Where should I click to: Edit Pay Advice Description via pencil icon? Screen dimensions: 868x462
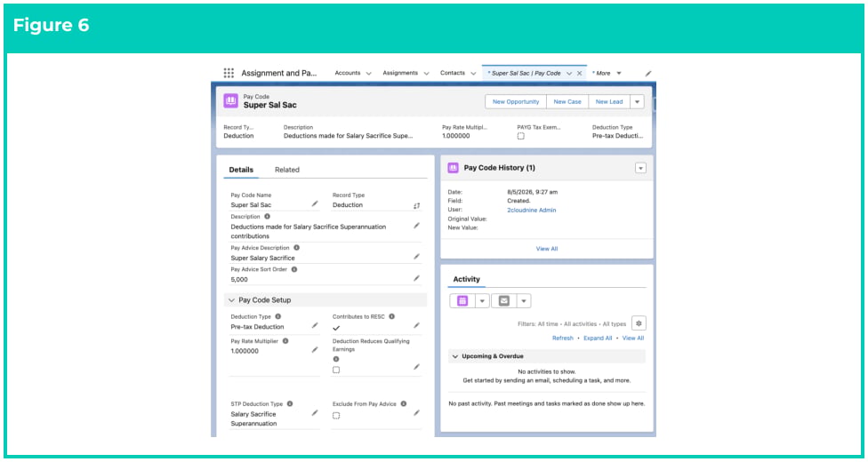tap(416, 256)
